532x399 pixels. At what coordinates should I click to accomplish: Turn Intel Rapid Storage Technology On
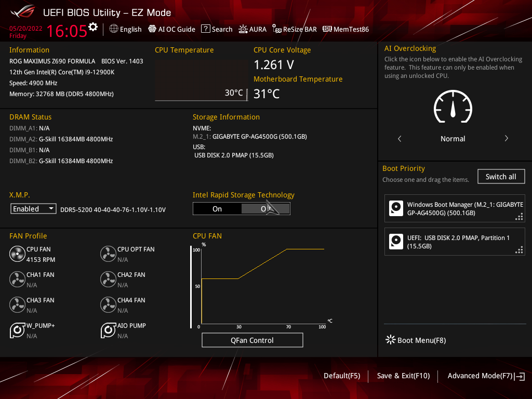click(x=217, y=209)
